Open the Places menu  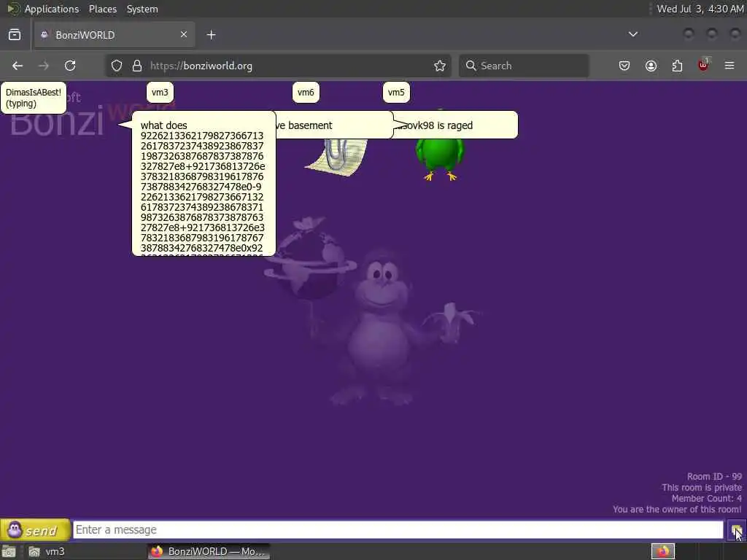pos(102,9)
